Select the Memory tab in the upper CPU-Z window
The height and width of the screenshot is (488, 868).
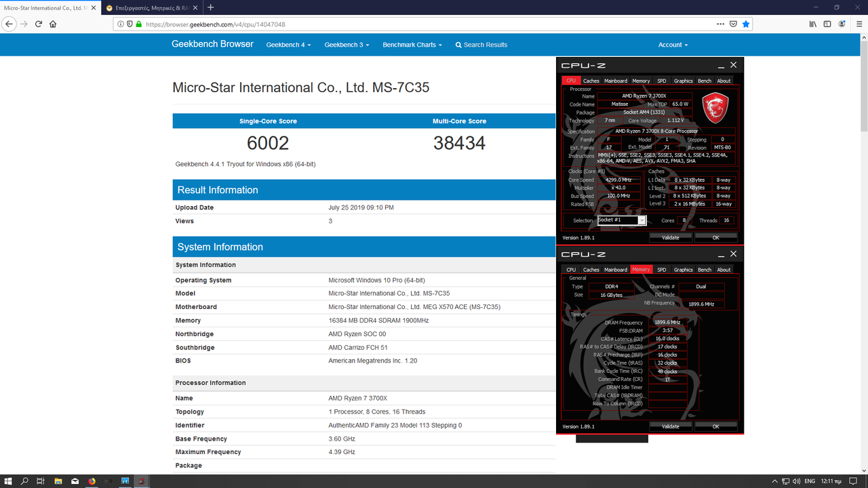(x=641, y=81)
